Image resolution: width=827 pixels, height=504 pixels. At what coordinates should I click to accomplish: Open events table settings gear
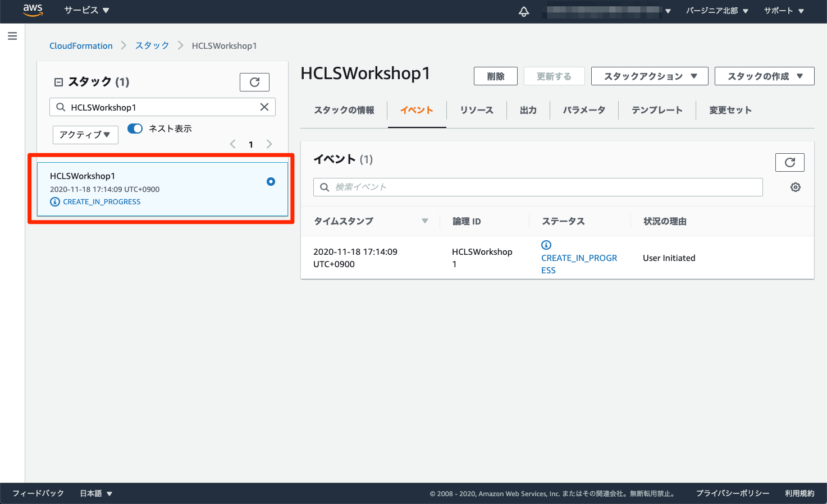tap(796, 187)
